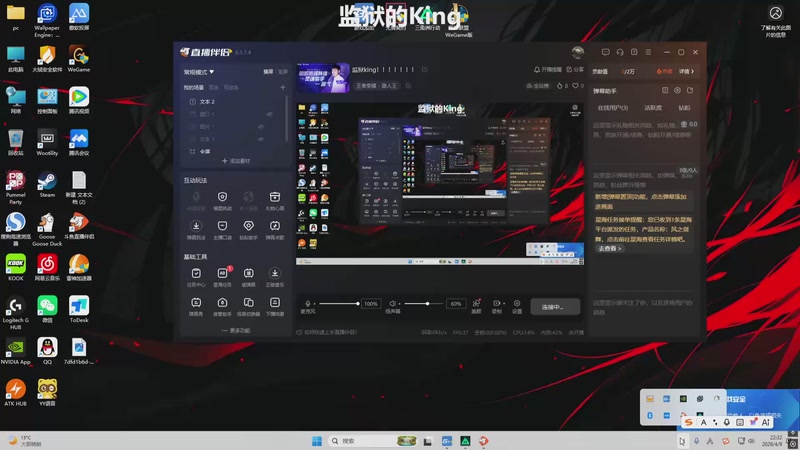Mute the microphone icon
Image resolution: width=800 pixels, height=450 pixels.
[x=308, y=304]
